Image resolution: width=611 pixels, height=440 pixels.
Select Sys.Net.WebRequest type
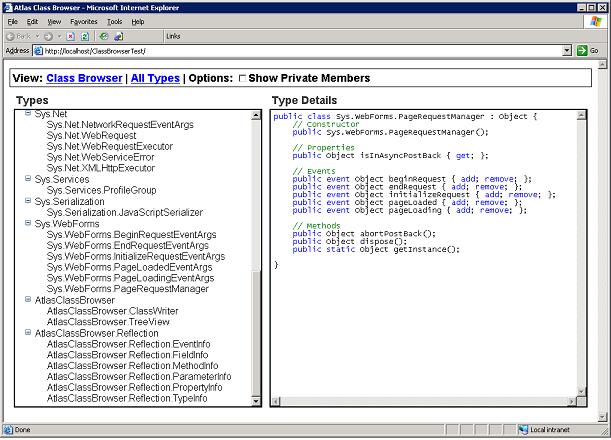92,136
